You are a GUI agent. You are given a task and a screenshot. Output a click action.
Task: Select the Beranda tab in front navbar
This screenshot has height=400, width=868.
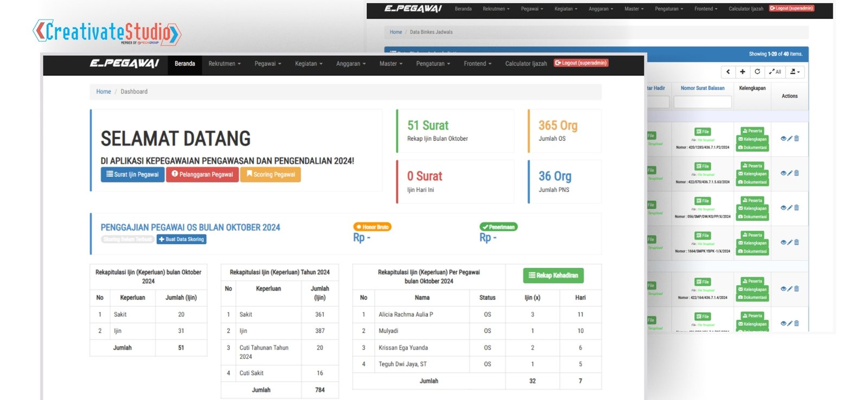184,64
